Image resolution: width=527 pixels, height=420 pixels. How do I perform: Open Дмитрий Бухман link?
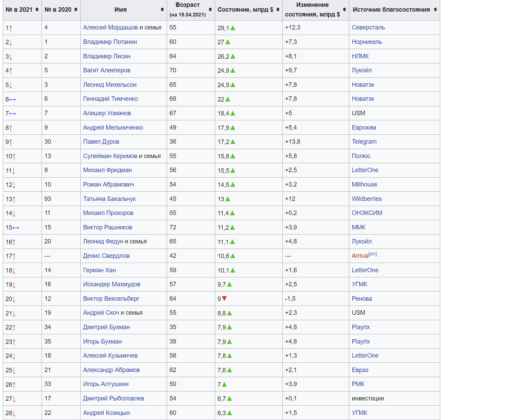[106, 327]
